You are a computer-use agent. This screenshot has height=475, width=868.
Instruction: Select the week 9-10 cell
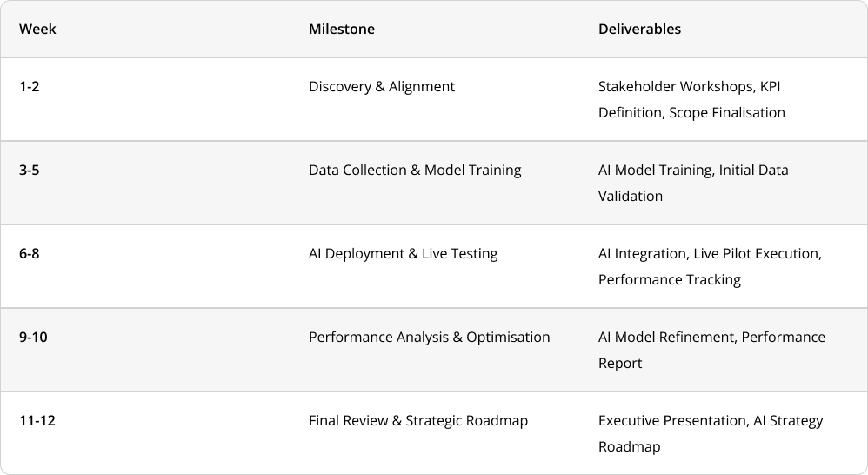33,338
